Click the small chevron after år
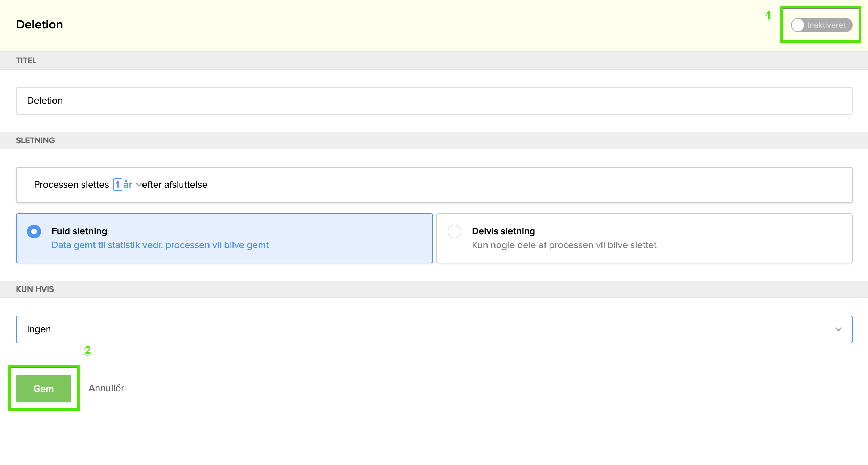 (x=139, y=185)
